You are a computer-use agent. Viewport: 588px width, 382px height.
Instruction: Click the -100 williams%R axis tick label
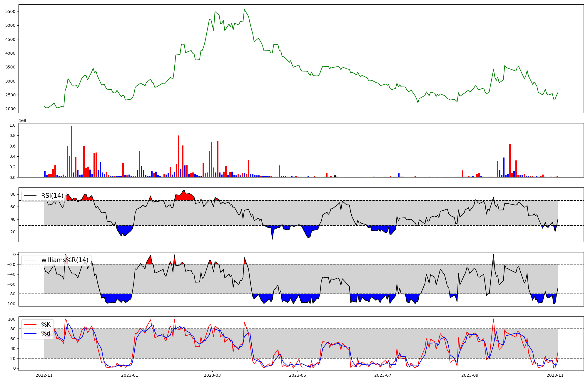click(10, 304)
